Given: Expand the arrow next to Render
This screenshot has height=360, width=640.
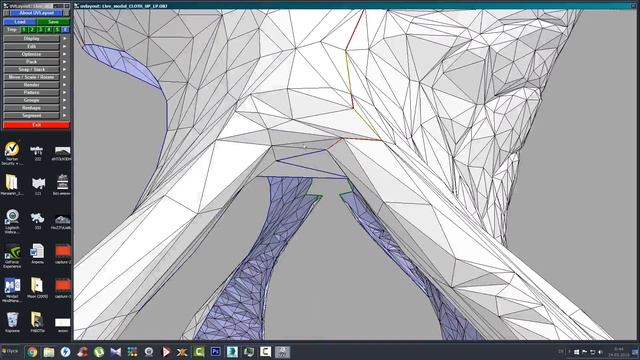Looking at the screenshot, I should coord(64,84).
